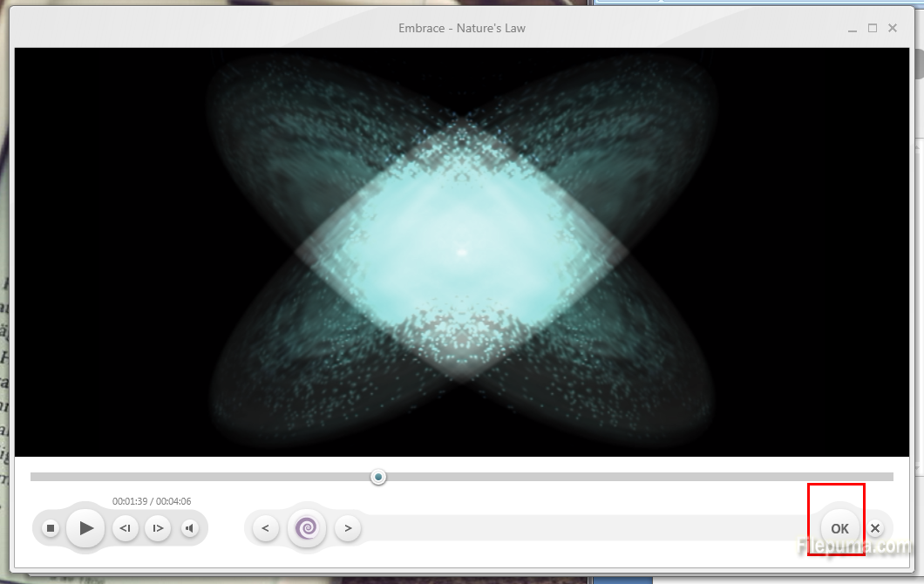Go to next effect with right arrow
Screen dimensions: 924x584
coord(348,527)
